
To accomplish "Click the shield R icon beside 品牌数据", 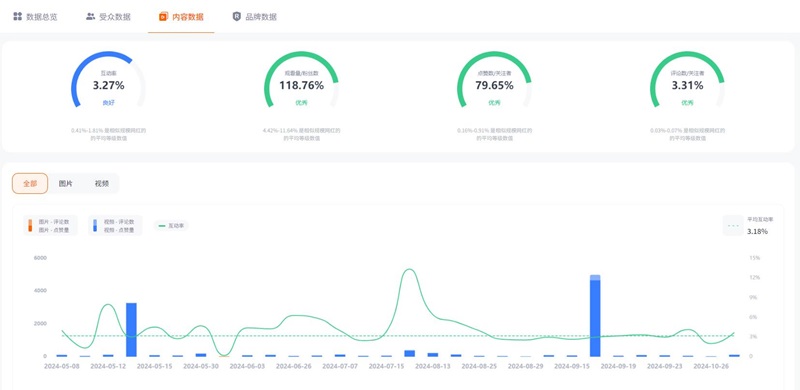I will (237, 17).
